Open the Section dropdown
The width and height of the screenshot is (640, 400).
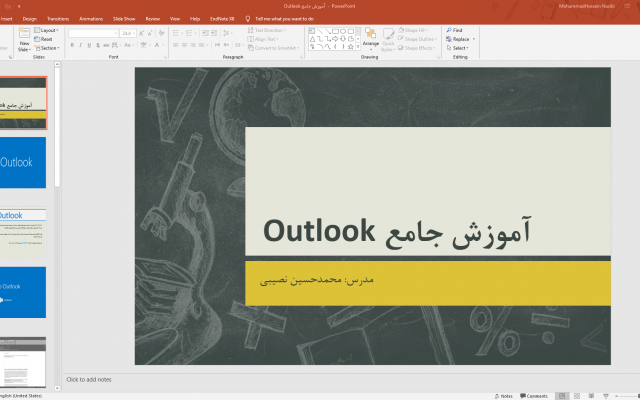click(47, 48)
